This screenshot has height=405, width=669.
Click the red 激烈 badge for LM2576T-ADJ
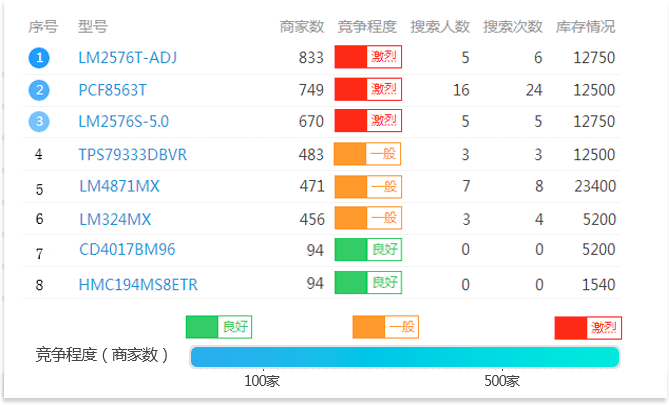pos(368,57)
